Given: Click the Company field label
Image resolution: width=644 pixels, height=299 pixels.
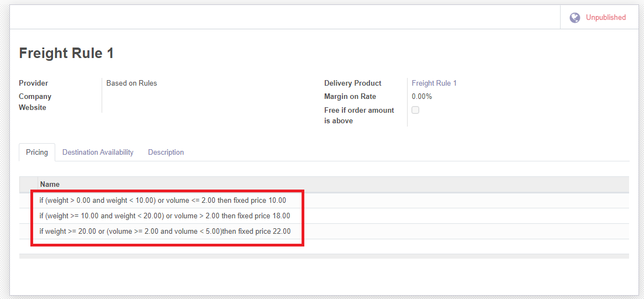Looking at the screenshot, I should (x=35, y=96).
